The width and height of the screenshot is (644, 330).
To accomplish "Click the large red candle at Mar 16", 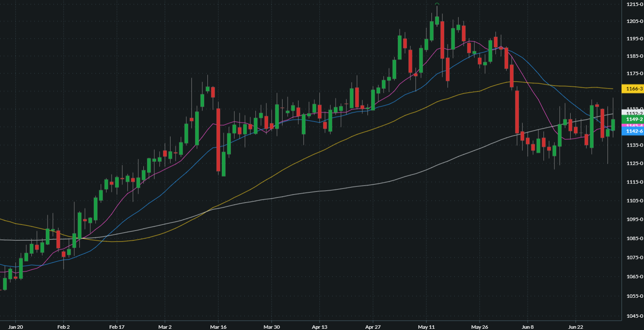I will tap(218, 140).
